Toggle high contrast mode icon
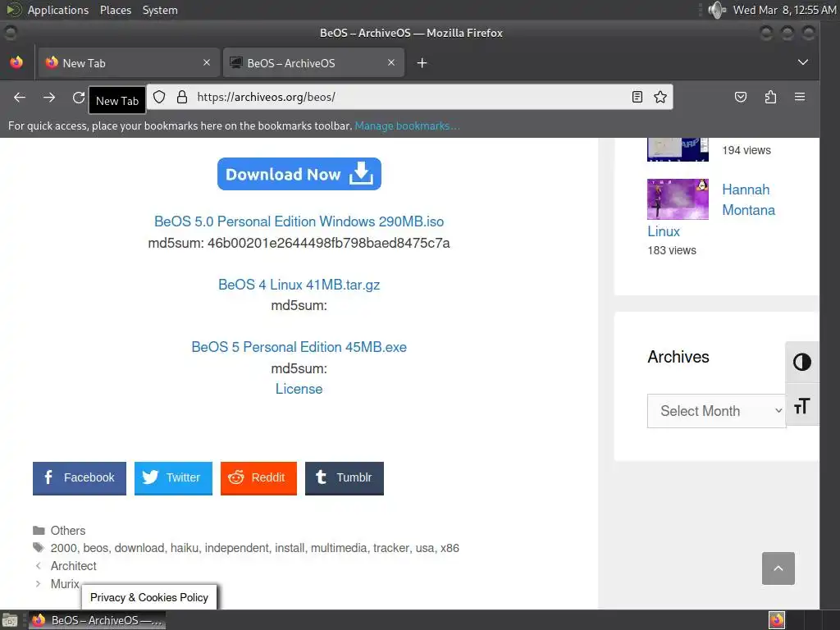 [x=802, y=362]
